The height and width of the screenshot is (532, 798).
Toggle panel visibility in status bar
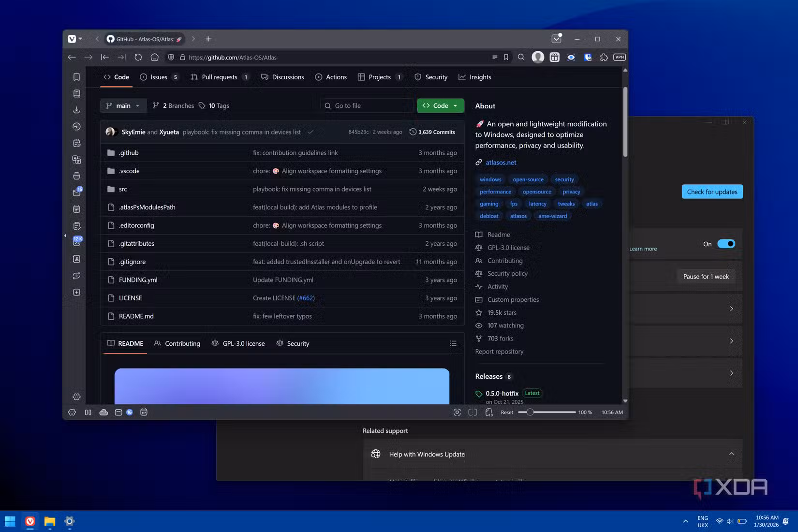pyautogui.click(x=88, y=413)
